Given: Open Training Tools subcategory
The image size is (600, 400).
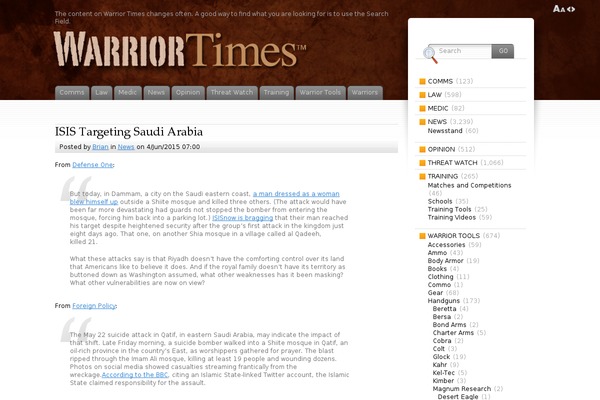Looking at the screenshot, I should (x=450, y=209).
